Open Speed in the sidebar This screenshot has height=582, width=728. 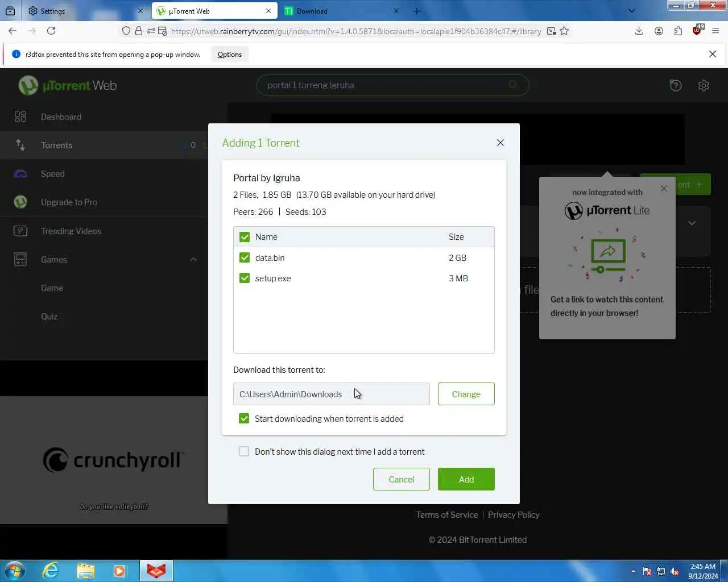52,174
